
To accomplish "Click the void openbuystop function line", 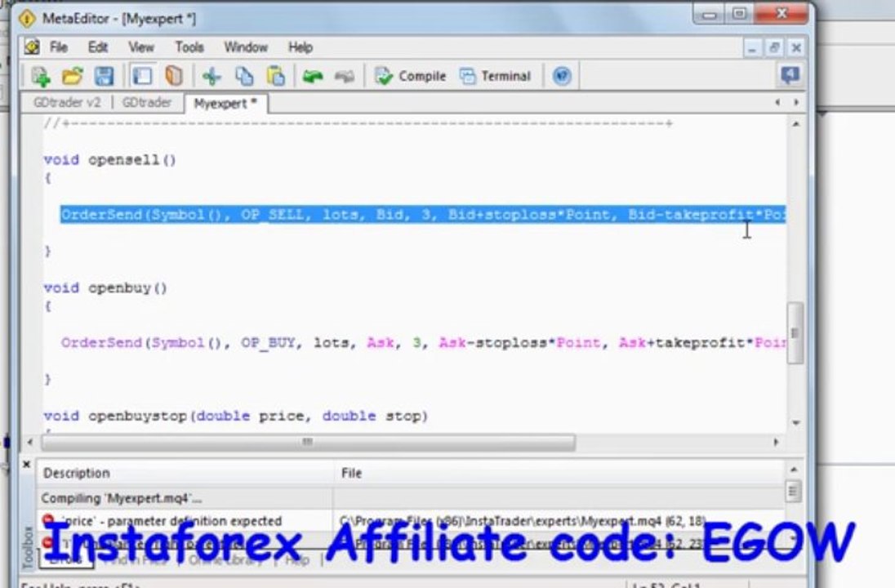I will tap(236, 416).
